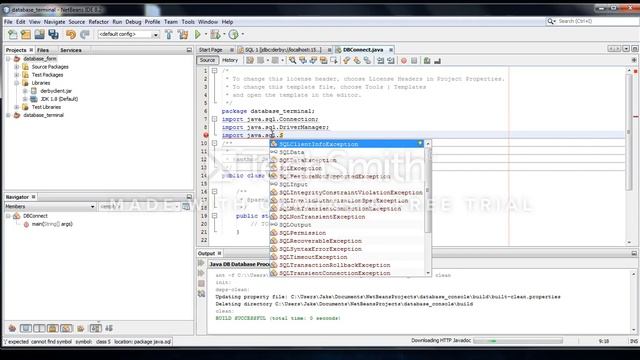
Task: Open the Window menu
Action: click(208, 22)
